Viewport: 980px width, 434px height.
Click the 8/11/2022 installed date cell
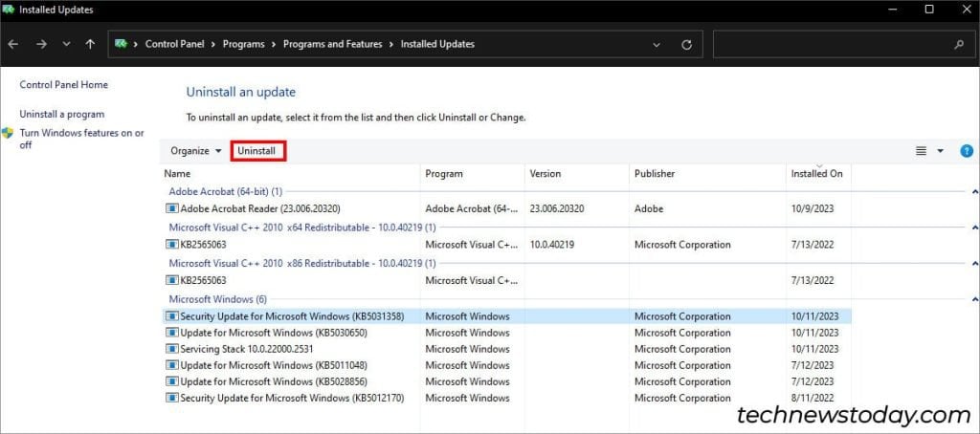pyautogui.click(x=812, y=398)
